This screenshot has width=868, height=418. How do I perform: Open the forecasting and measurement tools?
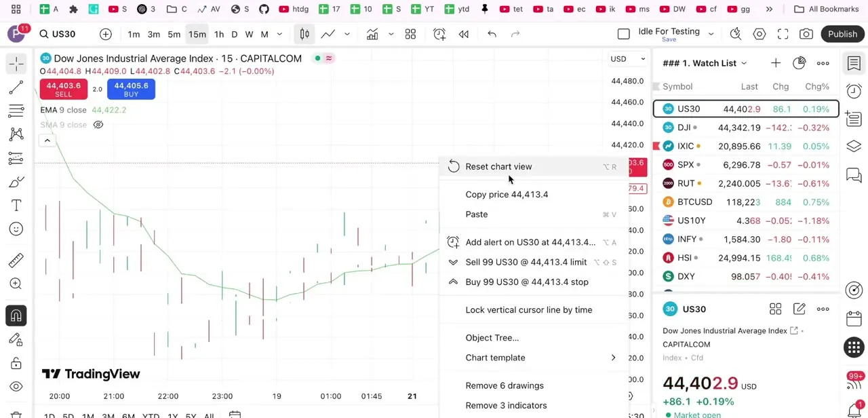tap(16, 158)
